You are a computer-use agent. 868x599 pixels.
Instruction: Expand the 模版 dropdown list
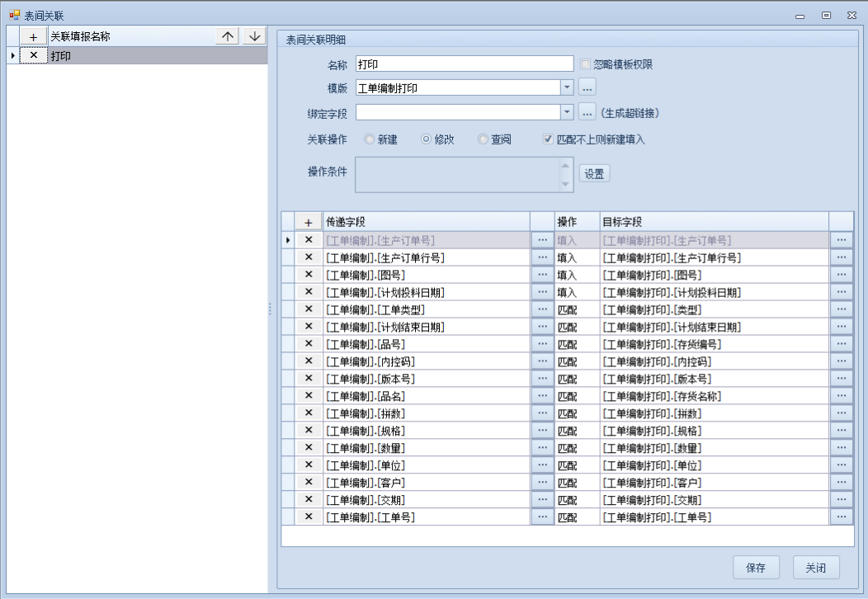pyautogui.click(x=567, y=87)
